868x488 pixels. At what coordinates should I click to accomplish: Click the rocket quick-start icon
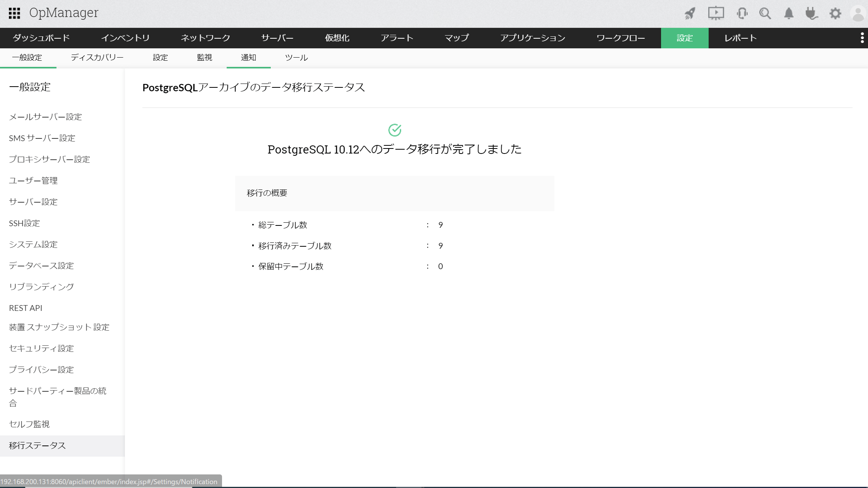[x=690, y=14]
